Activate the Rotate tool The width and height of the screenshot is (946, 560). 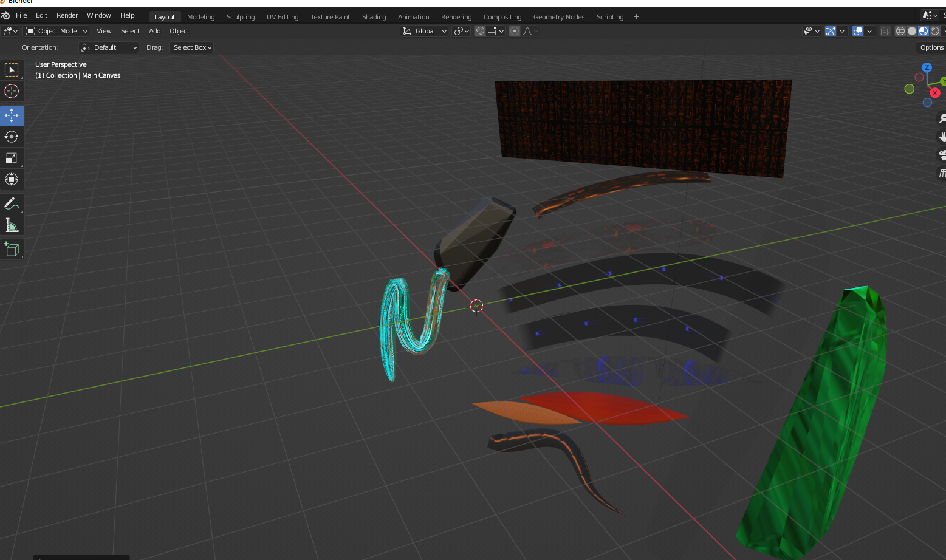click(12, 137)
